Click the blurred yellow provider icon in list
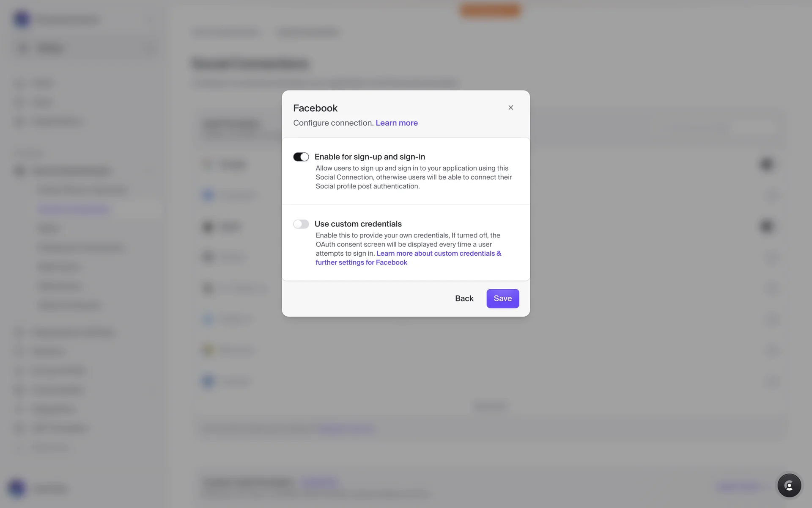812x508 pixels. pos(208,350)
